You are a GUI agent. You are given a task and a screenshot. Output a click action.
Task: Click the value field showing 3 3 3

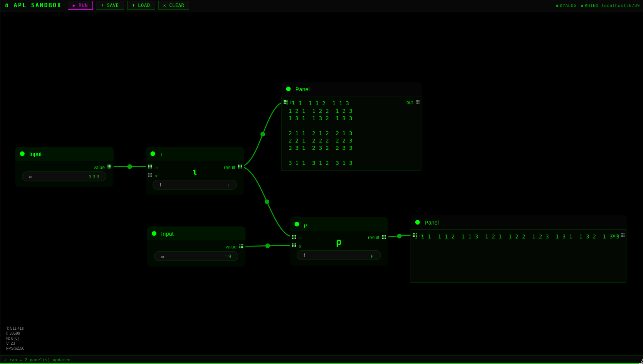(x=64, y=176)
